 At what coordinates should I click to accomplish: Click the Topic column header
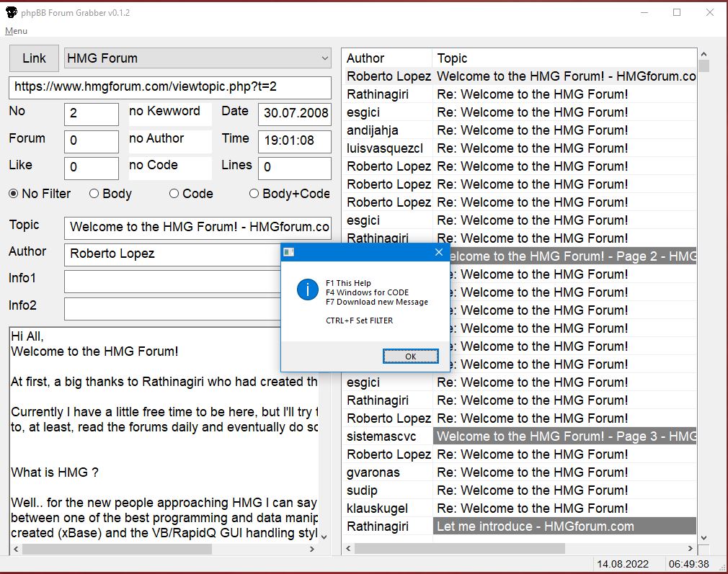[564, 58]
